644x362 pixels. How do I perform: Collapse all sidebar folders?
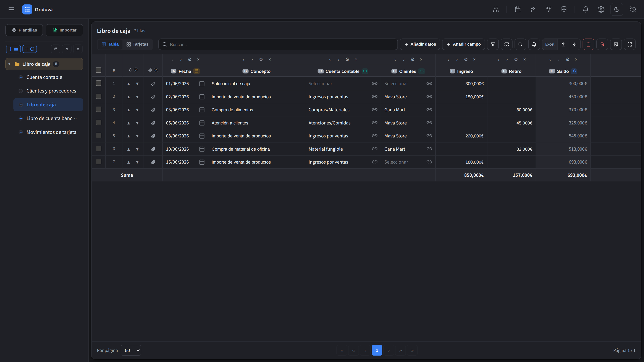pyautogui.click(x=78, y=49)
